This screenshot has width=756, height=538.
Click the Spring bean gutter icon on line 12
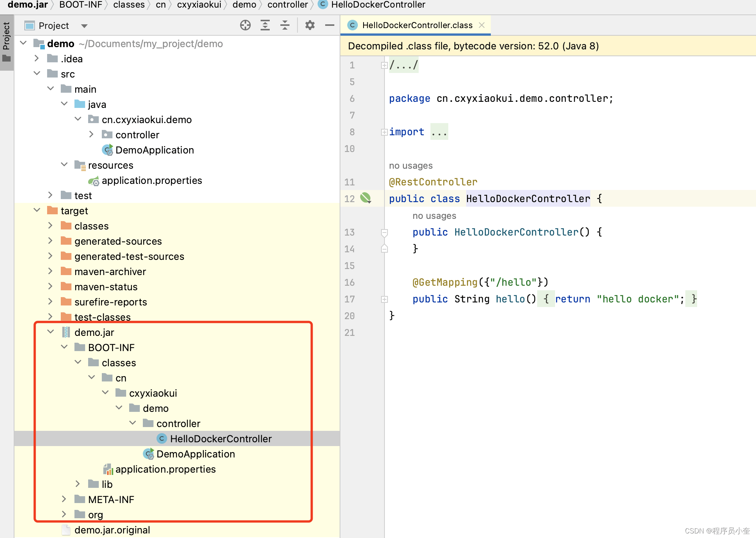[365, 198]
